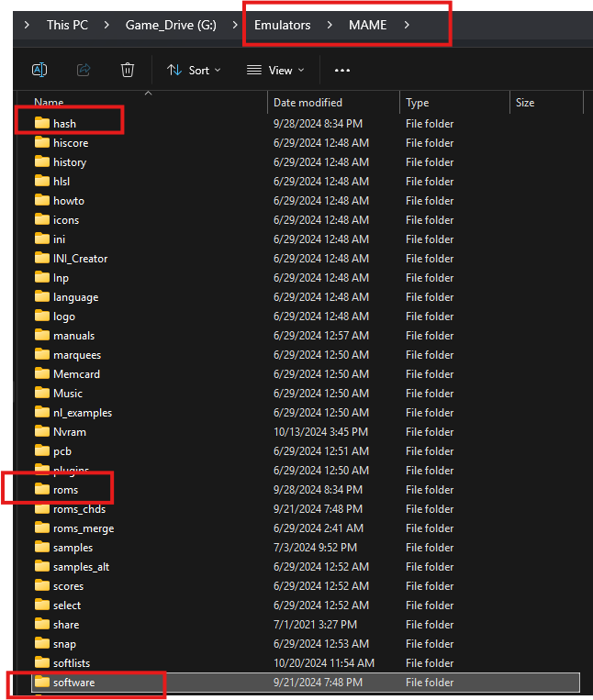Click the date 10/13/2024 3:45 PM
Viewport: 593px width, 700px height.
coord(320,432)
